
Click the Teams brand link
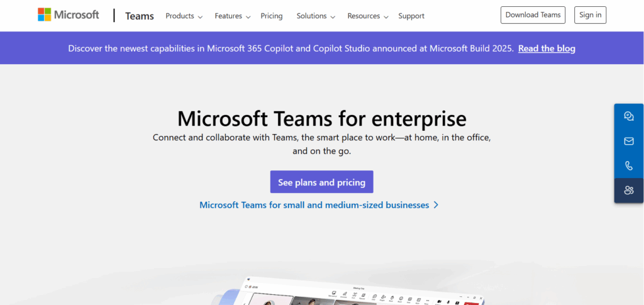tap(139, 16)
